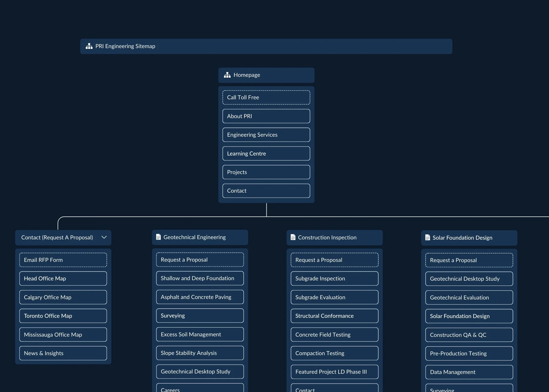Click Shallow and Deep Foundation item
The height and width of the screenshot is (392, 549).
point(200,278)
